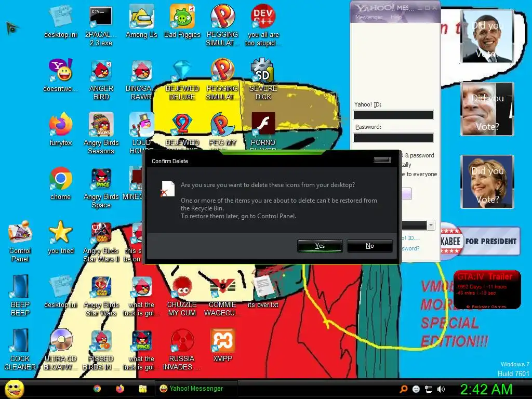Focus the Password input field in Yahoo! Messenger

pyautogui.click(x=393, y=137)
